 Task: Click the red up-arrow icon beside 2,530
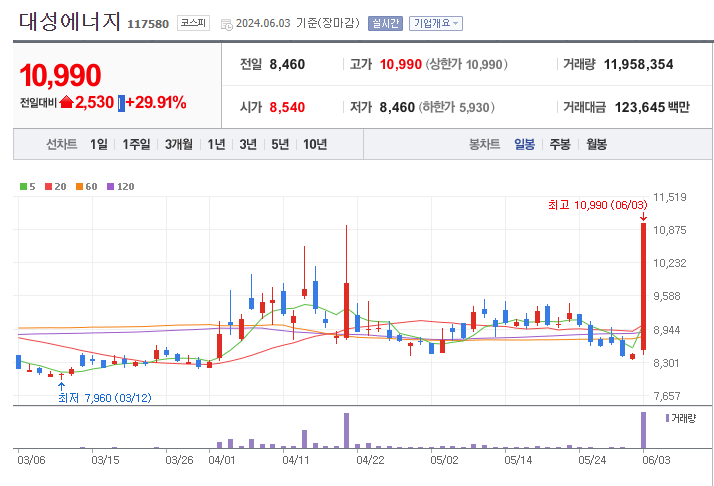[x=66, y=102]
